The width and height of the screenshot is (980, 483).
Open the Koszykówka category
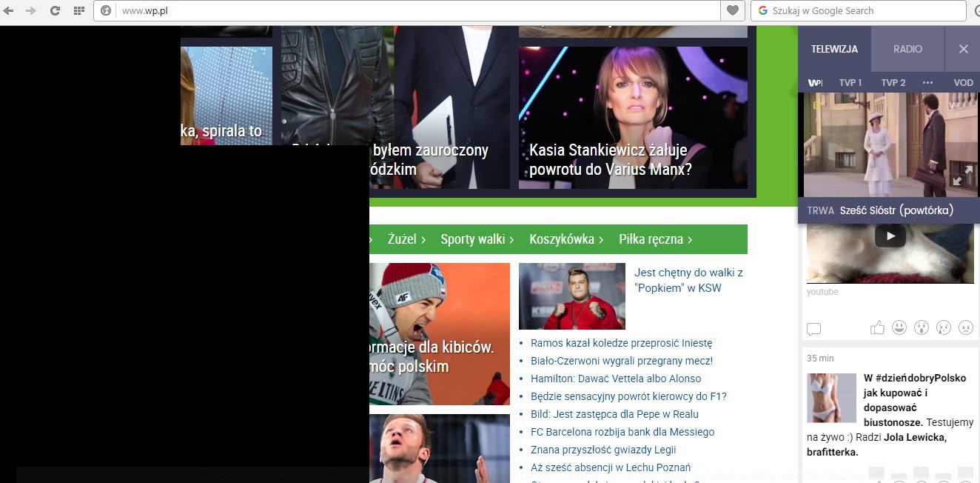pos(566,239)
